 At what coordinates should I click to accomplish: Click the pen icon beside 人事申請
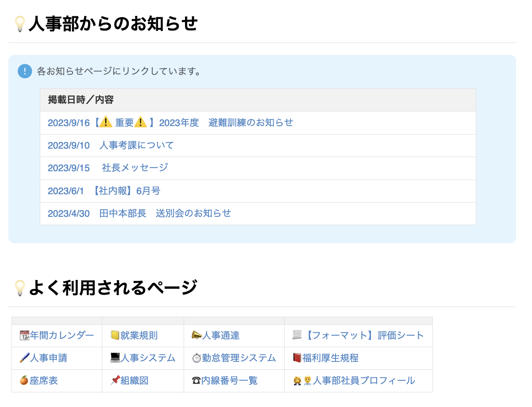tap(24, 358)
